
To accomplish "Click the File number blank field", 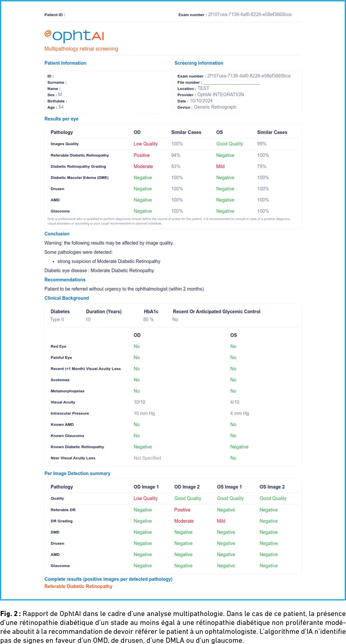I will point(231,82).
